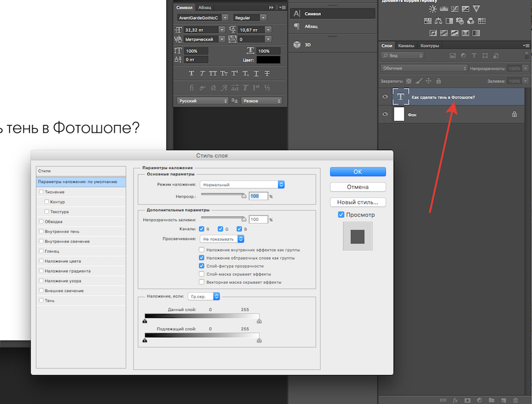Add a Brightness/Contrast adjustment (sun icon)

tap(432, 9)
